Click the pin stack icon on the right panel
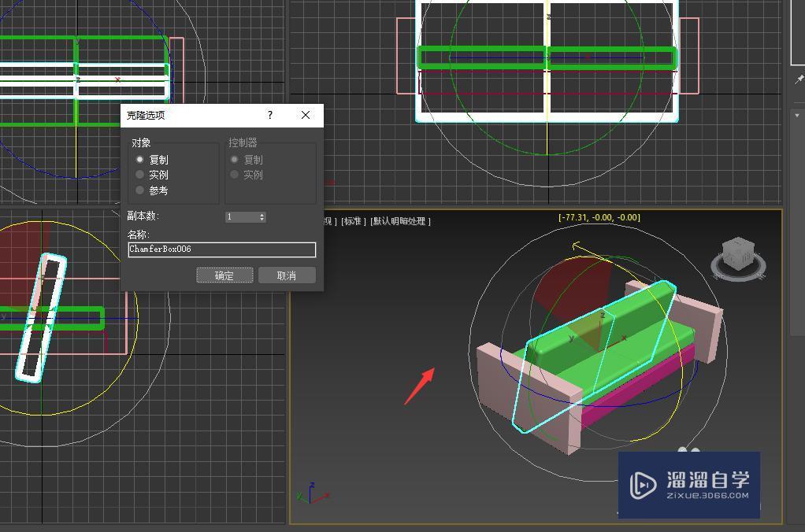Image resolution: width=805 pixels, height=532 pixels. click(799, 81)
